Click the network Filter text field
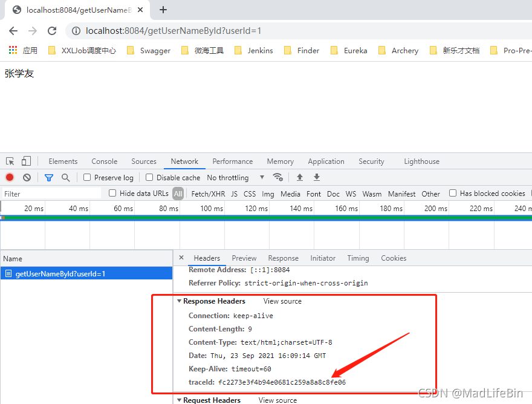This screenshot has height=404, width=532. 51,194
